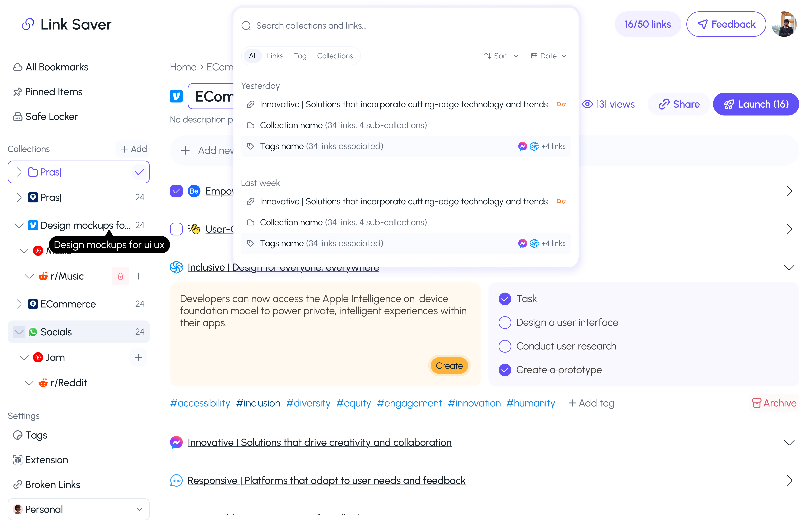Viewport: 812px width, 528px height.
Task: Open the profile avatar in top right
Action: [x=785, y=24]
